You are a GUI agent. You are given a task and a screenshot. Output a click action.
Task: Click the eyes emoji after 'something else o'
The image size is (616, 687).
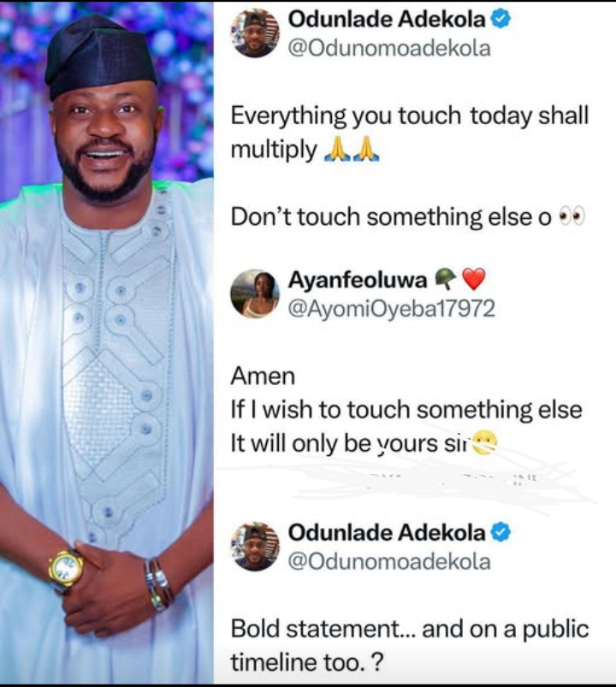(x=572, y=217)
